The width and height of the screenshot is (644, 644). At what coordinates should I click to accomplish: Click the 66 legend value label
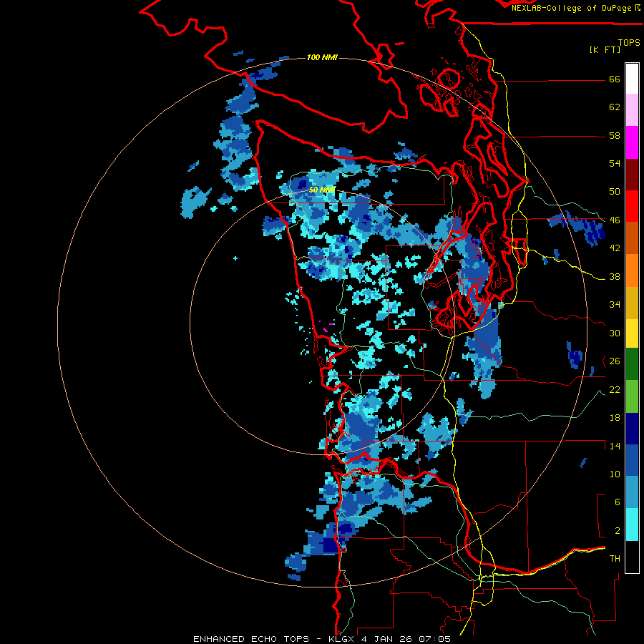point(615,79)
